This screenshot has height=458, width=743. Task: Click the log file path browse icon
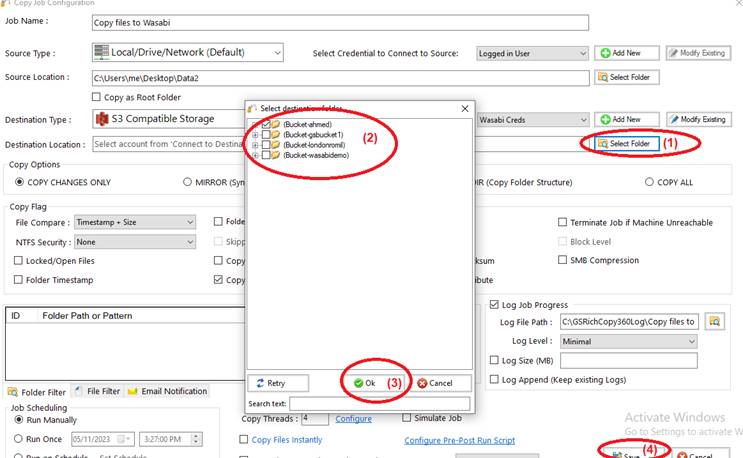click(x=714, y=321)
